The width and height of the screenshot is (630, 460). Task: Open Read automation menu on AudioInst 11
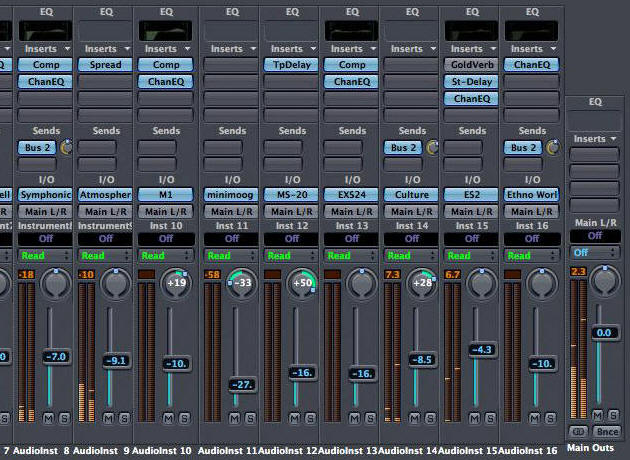coord(231,256)
